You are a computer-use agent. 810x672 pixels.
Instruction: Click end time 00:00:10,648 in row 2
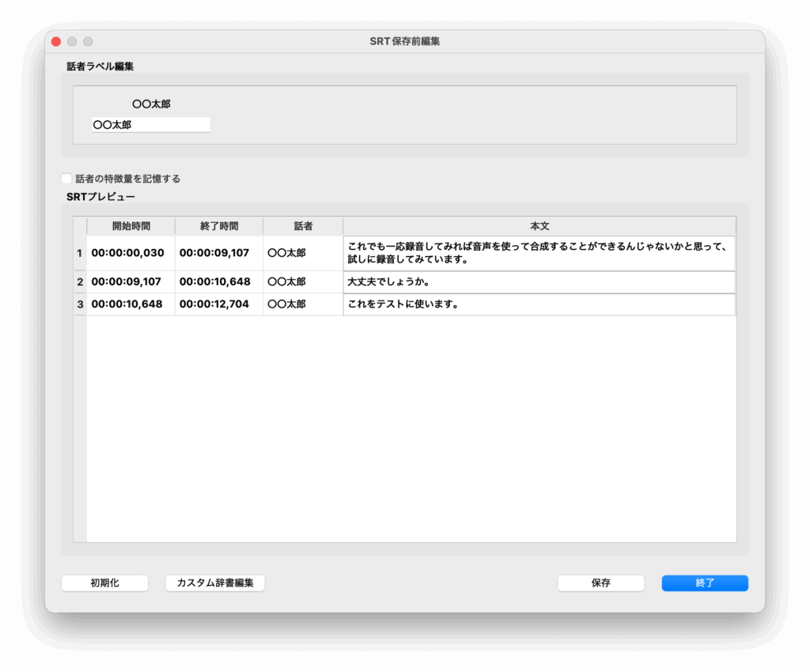[216, 282]
